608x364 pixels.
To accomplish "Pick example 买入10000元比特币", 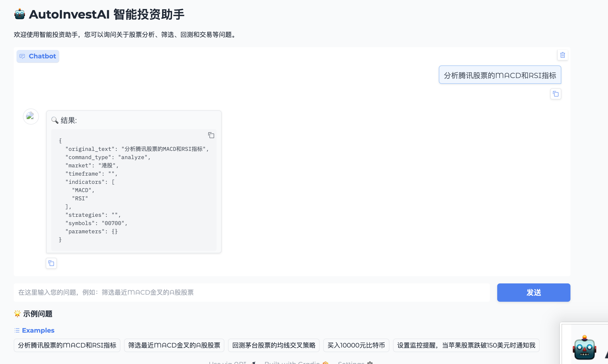I will pos(356,345).
